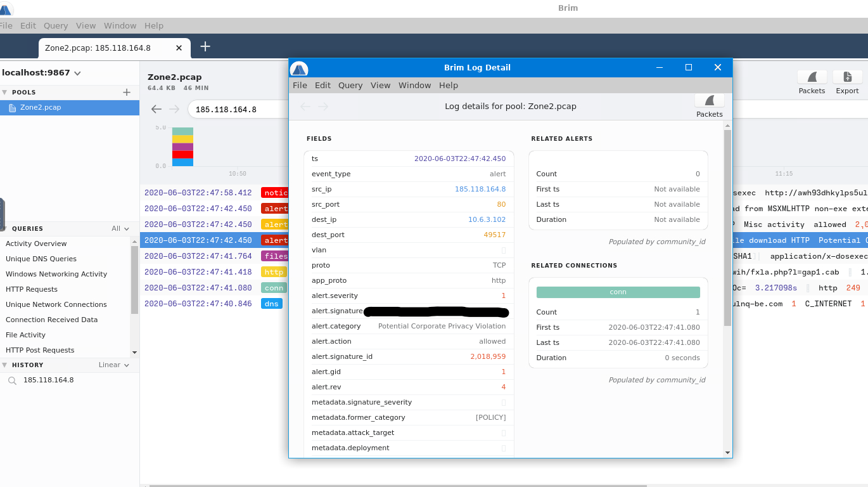
Task: Open Query menu in Log Detail window
Action: pos(350,86)
